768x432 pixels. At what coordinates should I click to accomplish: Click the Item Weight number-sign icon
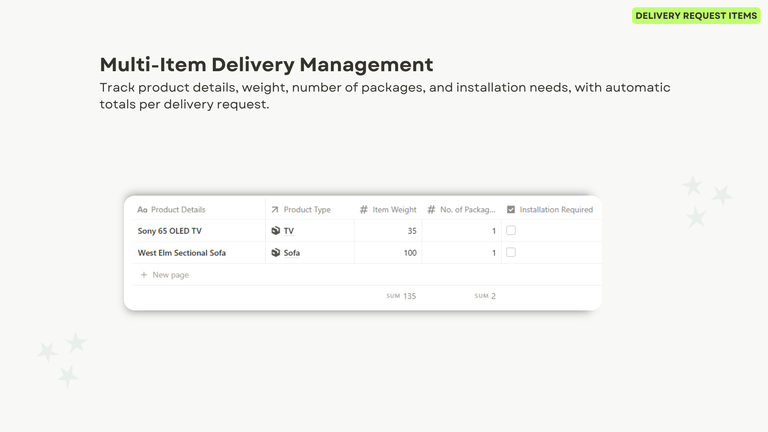pyautogui.click(x=363, y=210)
